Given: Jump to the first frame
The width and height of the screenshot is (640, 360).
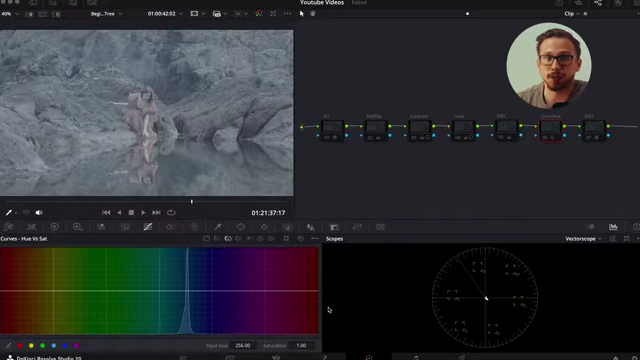Looking at the screenshot, I should (106, 213).
